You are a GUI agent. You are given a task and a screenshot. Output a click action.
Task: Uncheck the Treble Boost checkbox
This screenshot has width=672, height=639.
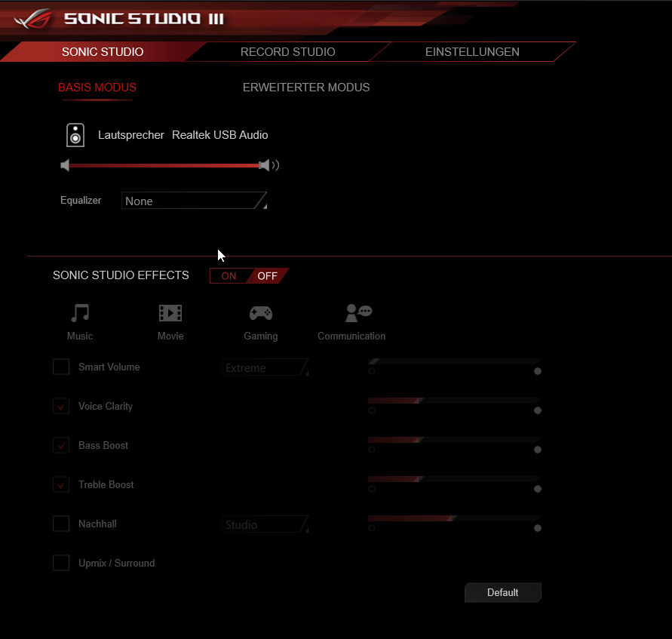[x=61, y=484]
